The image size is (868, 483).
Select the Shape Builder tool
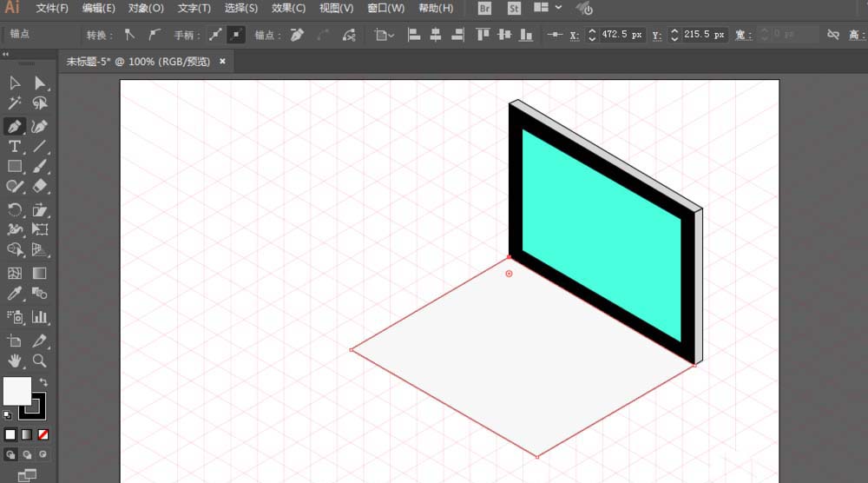pyautogui.click(x=15, y=249)
